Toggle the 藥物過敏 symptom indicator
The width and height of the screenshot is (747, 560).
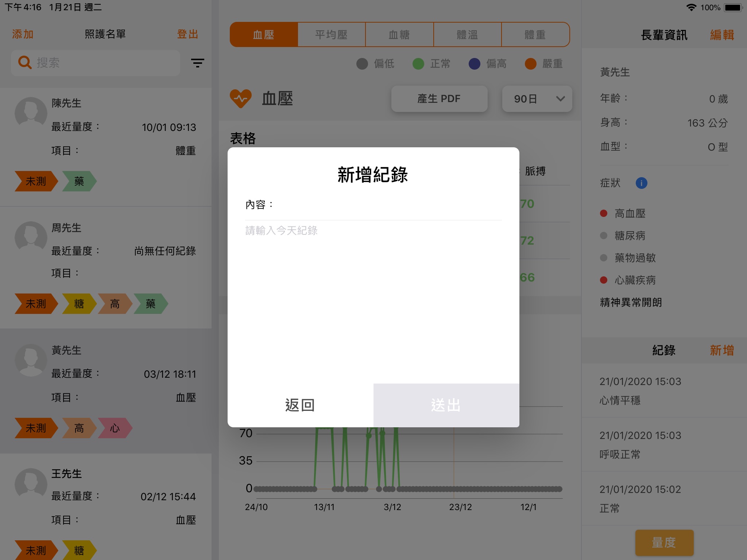tap(604, 258)
